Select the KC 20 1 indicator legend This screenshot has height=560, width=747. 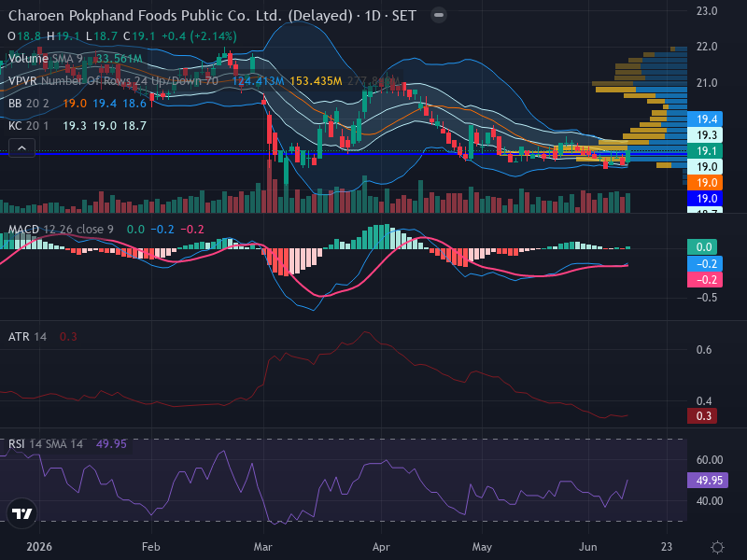(29, 126)
